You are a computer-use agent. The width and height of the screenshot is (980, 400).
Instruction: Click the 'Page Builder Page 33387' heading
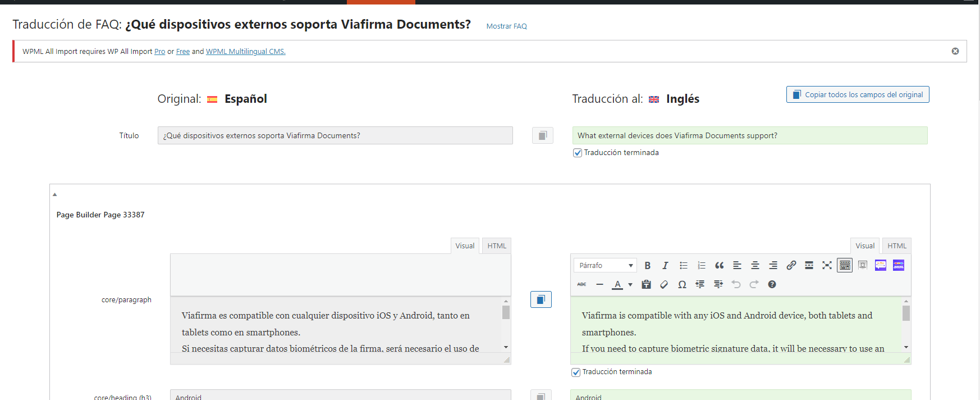point(100,215)
